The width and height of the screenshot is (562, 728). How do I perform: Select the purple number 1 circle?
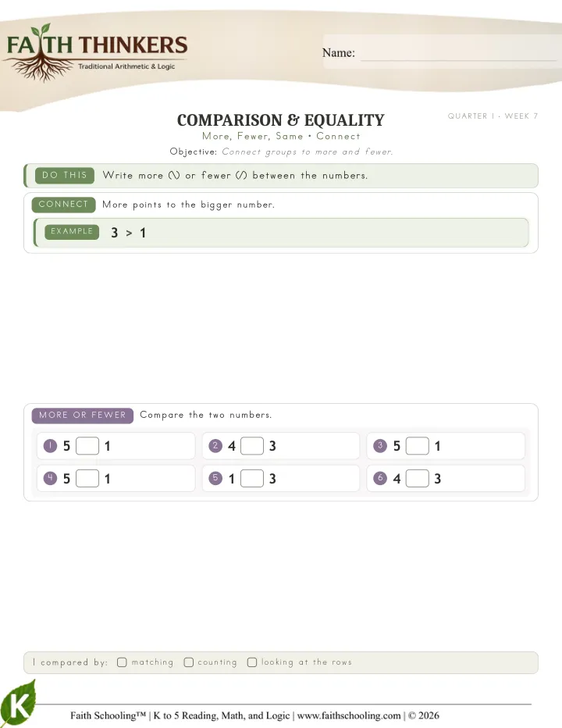[x=50, y=446]
